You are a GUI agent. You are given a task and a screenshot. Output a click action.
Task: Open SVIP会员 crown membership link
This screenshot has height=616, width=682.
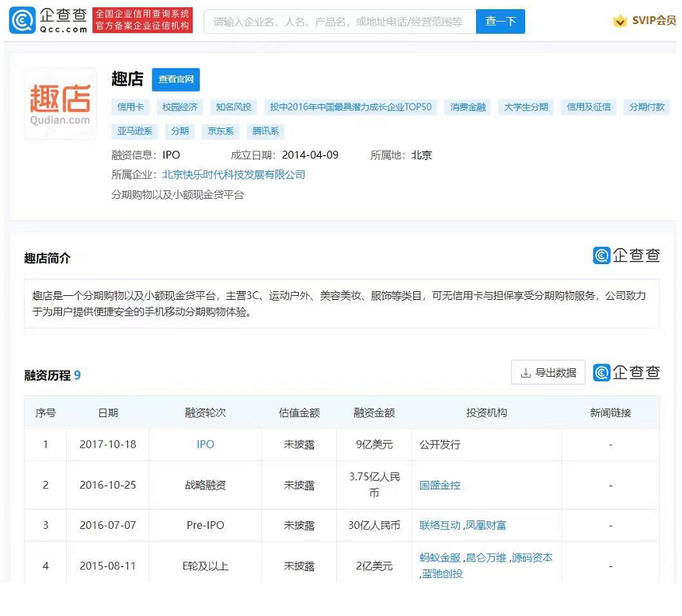tap(645, 20)
